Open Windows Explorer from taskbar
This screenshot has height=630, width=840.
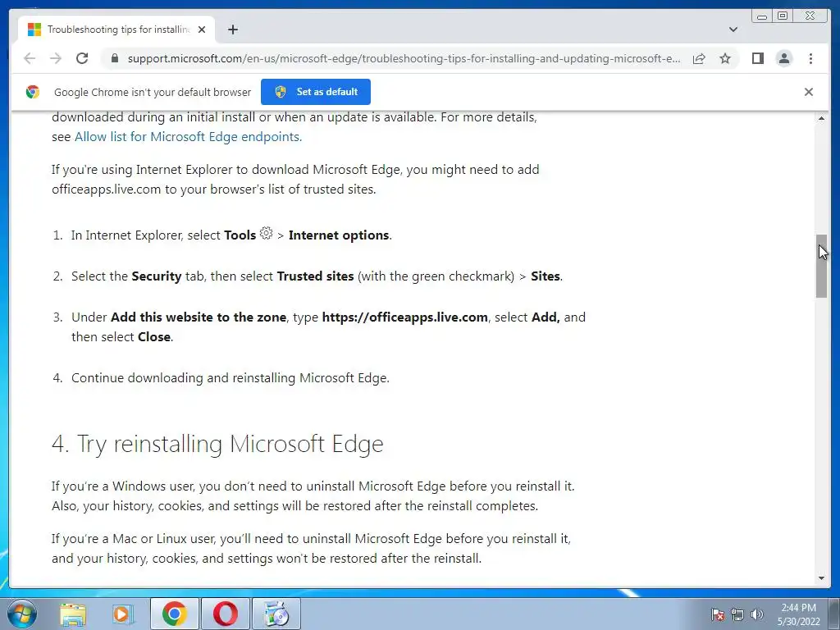click(73, 614)
